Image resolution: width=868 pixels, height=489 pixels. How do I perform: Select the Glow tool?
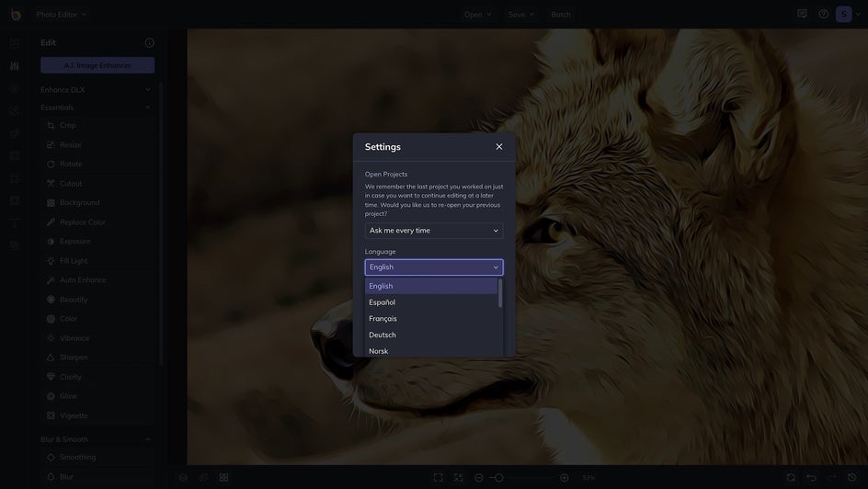tap(97, 396)
